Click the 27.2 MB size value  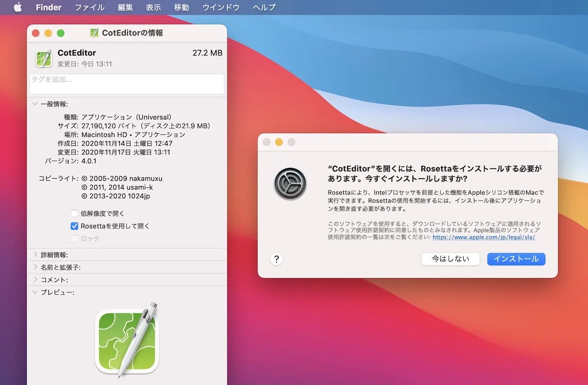(208, 53)
